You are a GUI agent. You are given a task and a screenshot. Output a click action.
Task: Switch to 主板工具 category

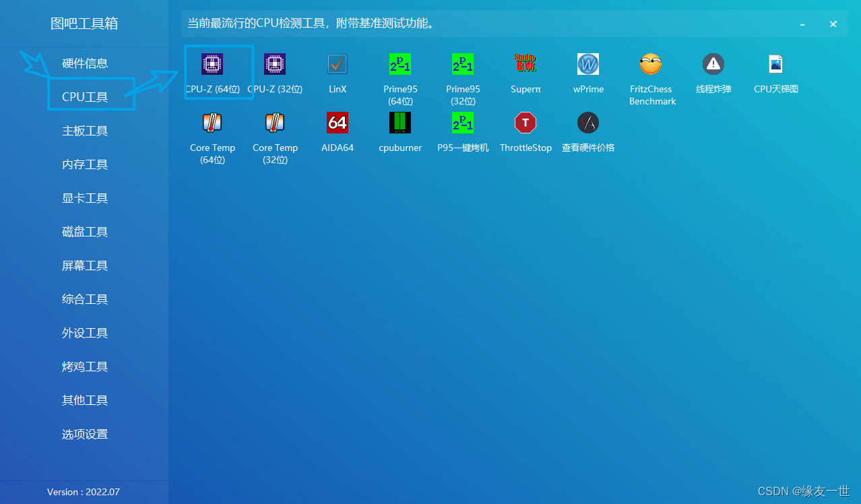coord(85,131)
